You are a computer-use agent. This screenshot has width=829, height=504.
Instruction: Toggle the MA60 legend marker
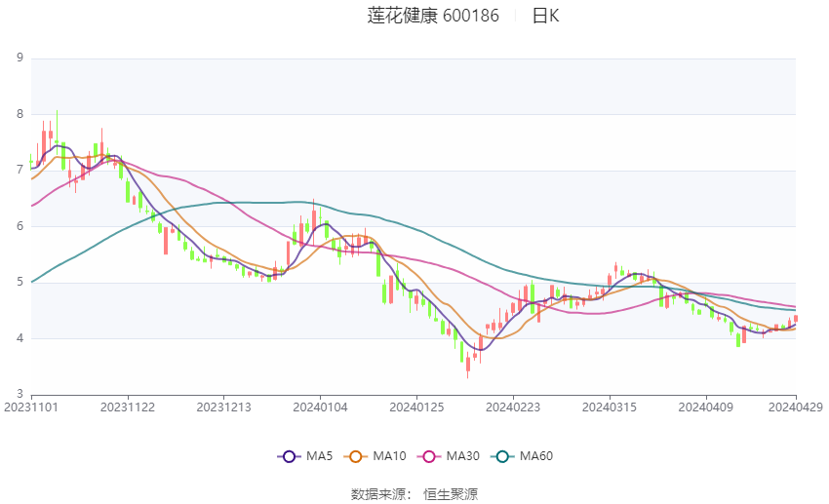(502, 456)
